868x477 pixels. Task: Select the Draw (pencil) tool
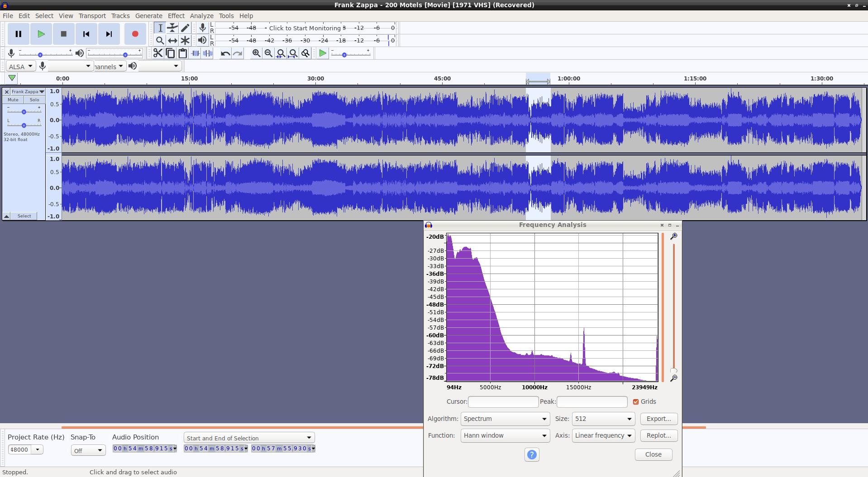coord(185,28)
